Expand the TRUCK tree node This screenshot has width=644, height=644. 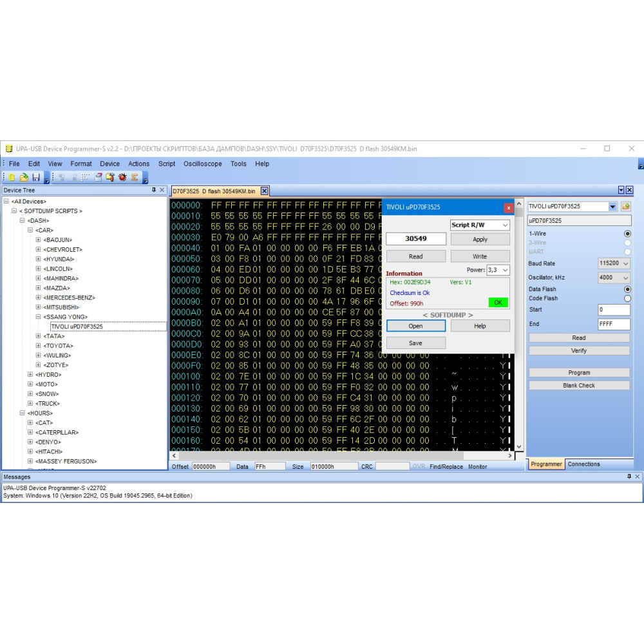30,403
